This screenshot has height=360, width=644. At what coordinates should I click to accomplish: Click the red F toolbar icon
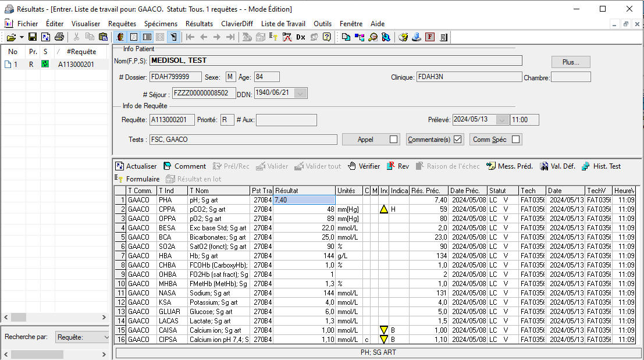click(430, 37)
